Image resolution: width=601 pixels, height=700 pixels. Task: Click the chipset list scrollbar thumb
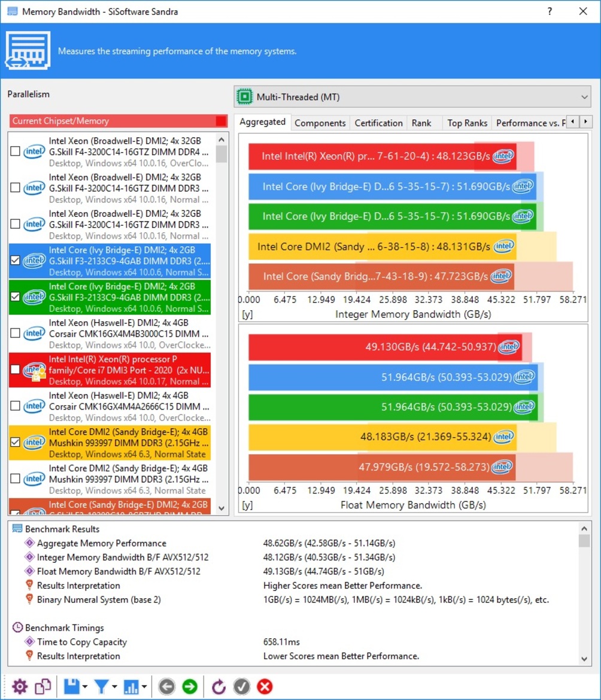[x=221, y=154]
